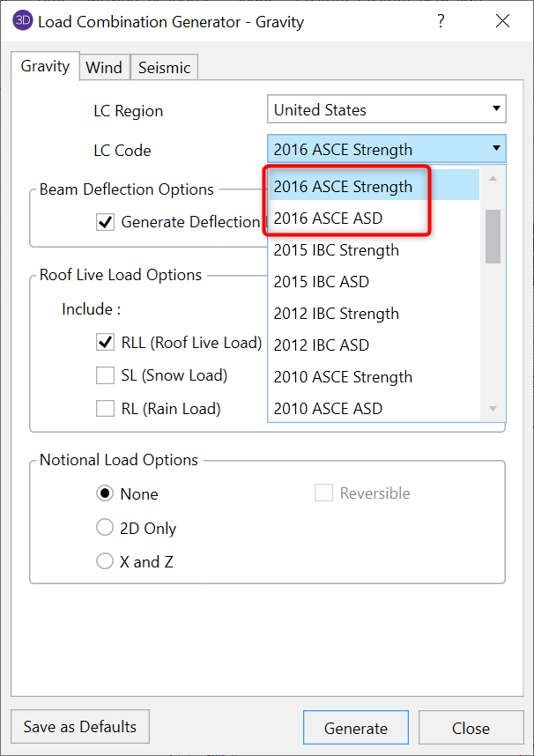Switch to the Wind tab
534x756 pixels.
(104, 68)
